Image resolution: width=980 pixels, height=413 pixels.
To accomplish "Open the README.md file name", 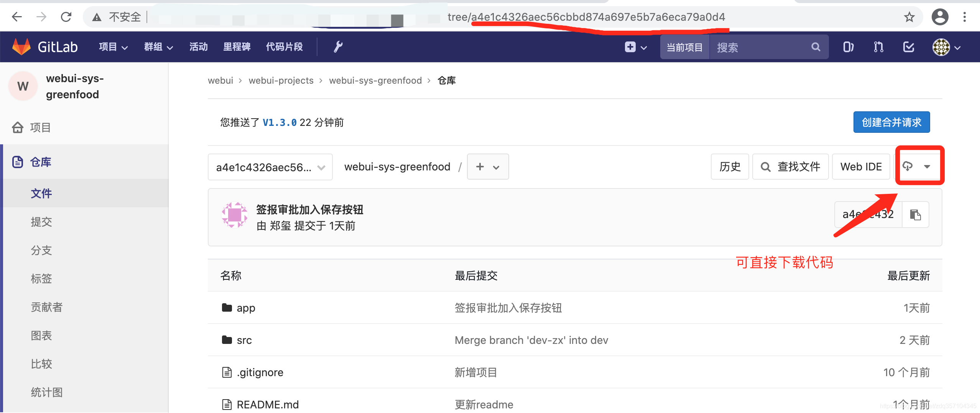I will point(268,405).
